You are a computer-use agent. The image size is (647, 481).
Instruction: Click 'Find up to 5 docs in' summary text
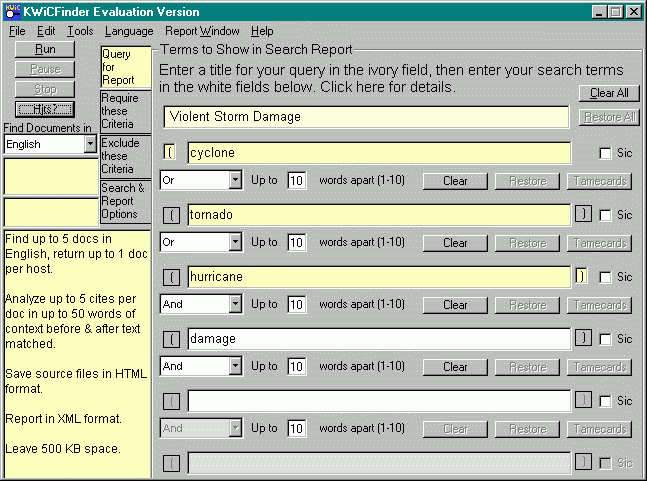(58, 239)
